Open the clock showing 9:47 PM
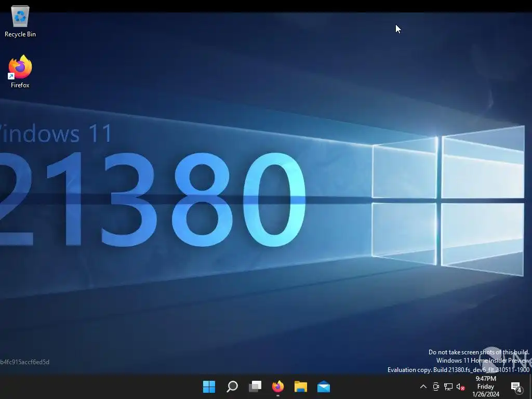 486,387
